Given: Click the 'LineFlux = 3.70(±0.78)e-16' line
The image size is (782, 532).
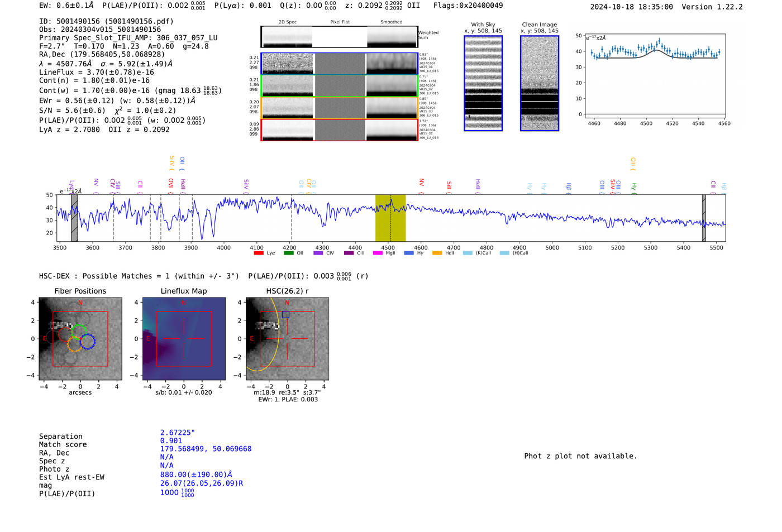Looking at the screenshot, I should (x=97, y=72).
